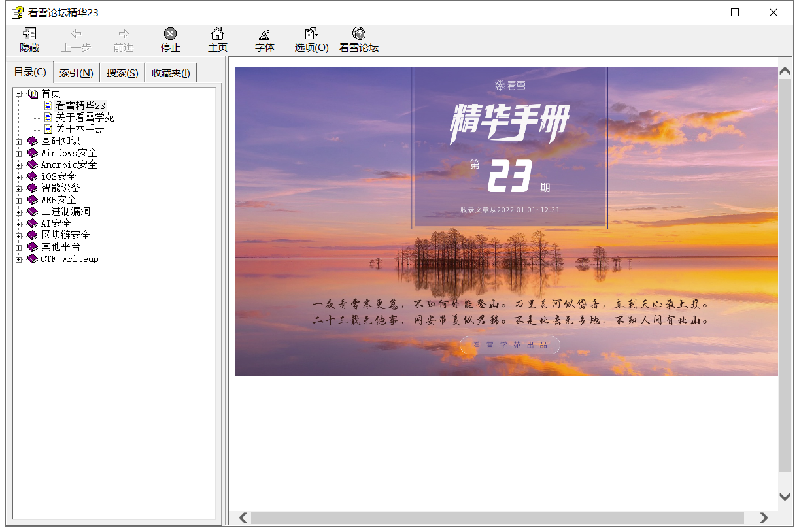
Task: Click the book icon beside 二进制漏洞
Action: [x=33, y=211]
